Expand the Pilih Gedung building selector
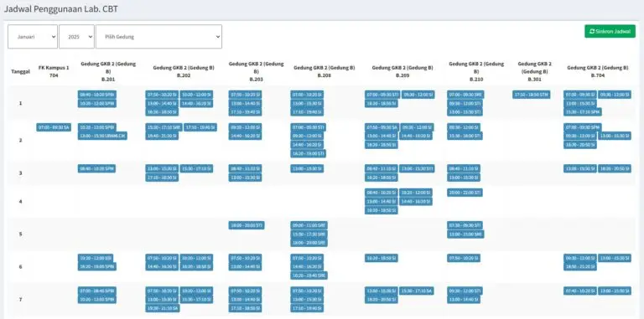 159,37
